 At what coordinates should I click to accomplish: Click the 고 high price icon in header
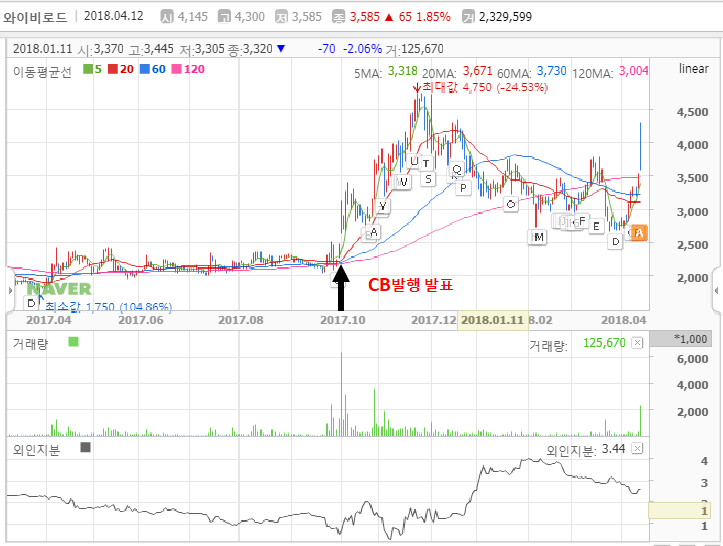click(x=224, y=17)
